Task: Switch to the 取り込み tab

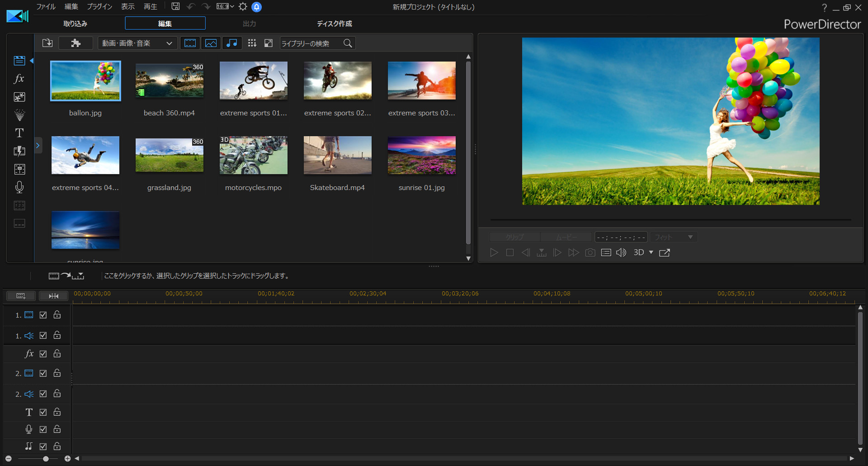Action: pyautogui.click(x=75, y=24)
